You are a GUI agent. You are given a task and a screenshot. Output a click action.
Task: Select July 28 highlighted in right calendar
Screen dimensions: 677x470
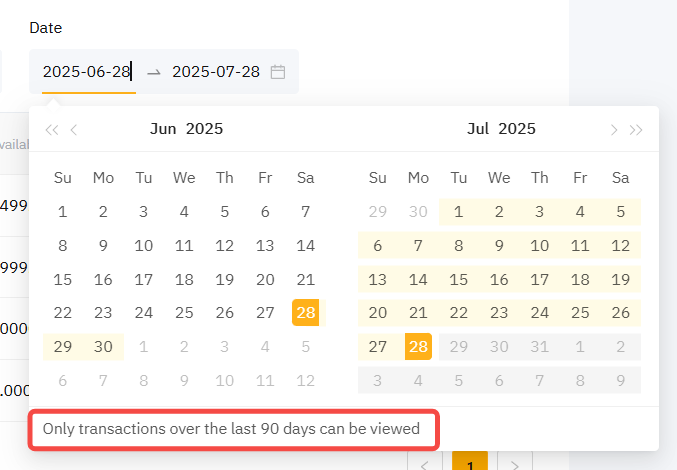point(418,347)
